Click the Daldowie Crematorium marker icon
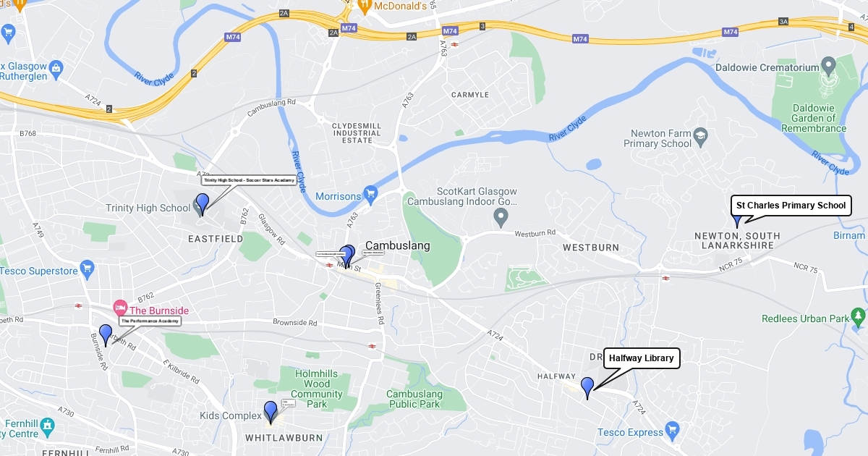Screen dimensions: 868x456 point(829,67)
